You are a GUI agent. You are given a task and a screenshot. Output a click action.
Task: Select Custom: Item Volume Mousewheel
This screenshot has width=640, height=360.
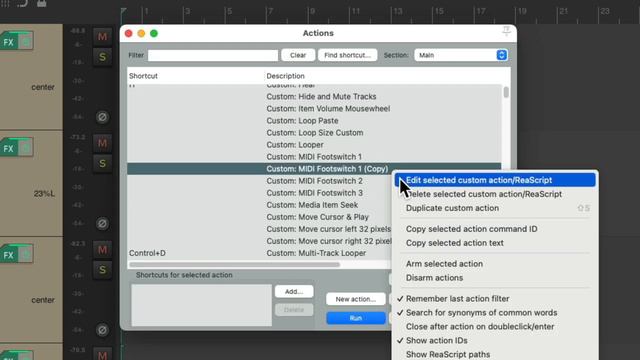314,109
